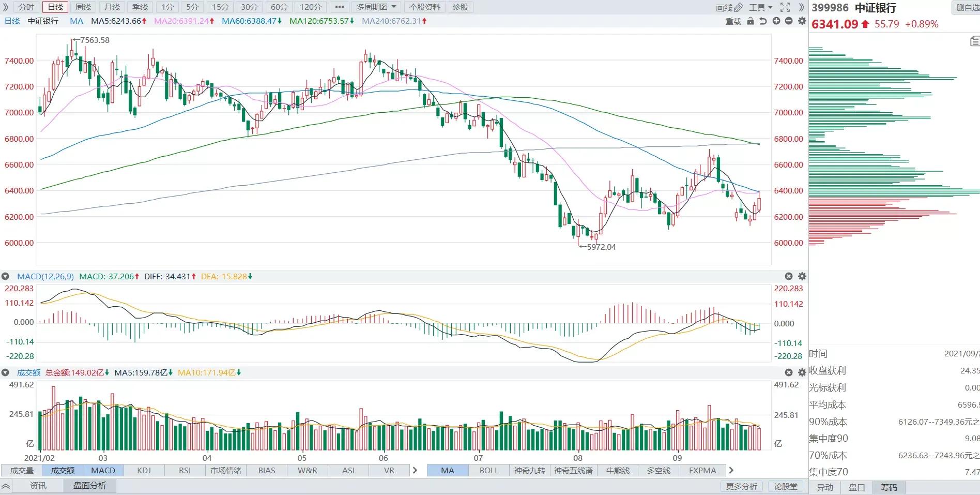Close the 成交额 volume panel
Image resolution: width=980 pixels, height=495 pixels.
[789, 372]
